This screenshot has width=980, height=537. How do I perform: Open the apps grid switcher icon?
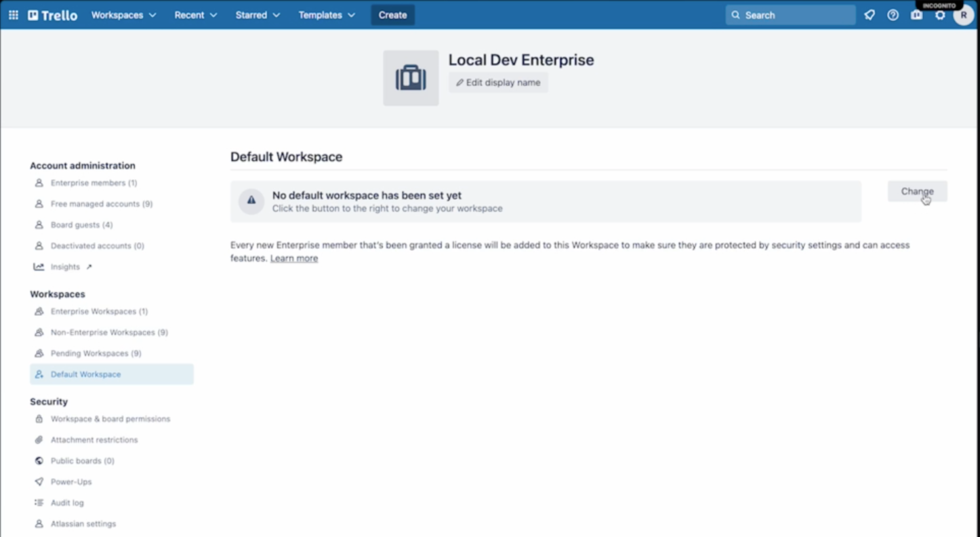pyautogui.click(x=13, y=15)
